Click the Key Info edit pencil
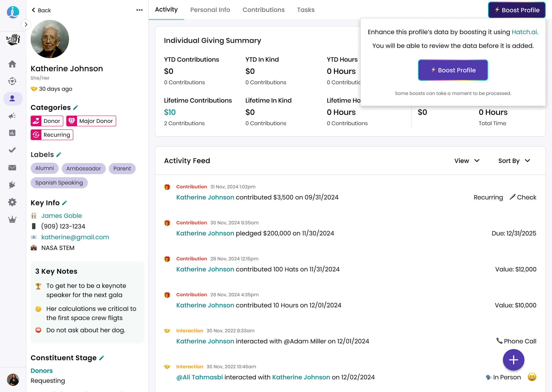This screenshot has height=392, width=552. point(64,203)
